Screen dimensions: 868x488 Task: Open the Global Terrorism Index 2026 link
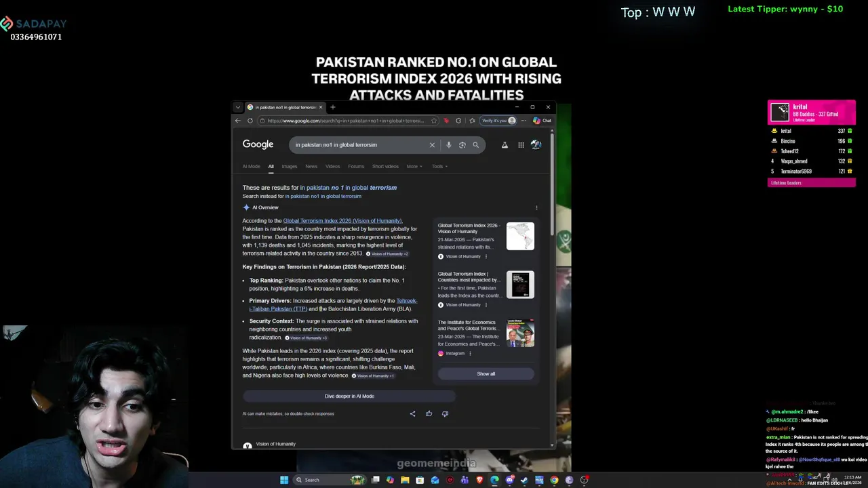(x=342, y=220)
